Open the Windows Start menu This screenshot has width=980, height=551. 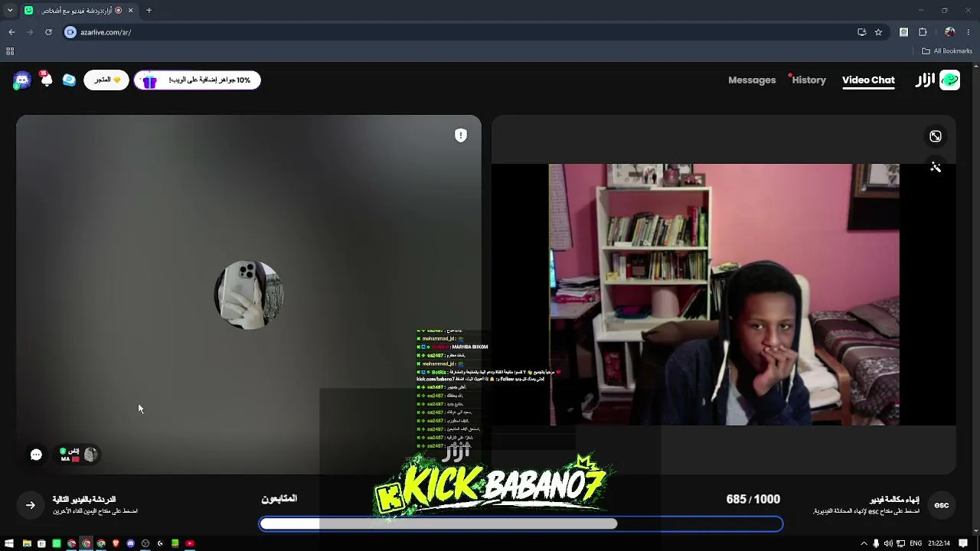(9, 543)
